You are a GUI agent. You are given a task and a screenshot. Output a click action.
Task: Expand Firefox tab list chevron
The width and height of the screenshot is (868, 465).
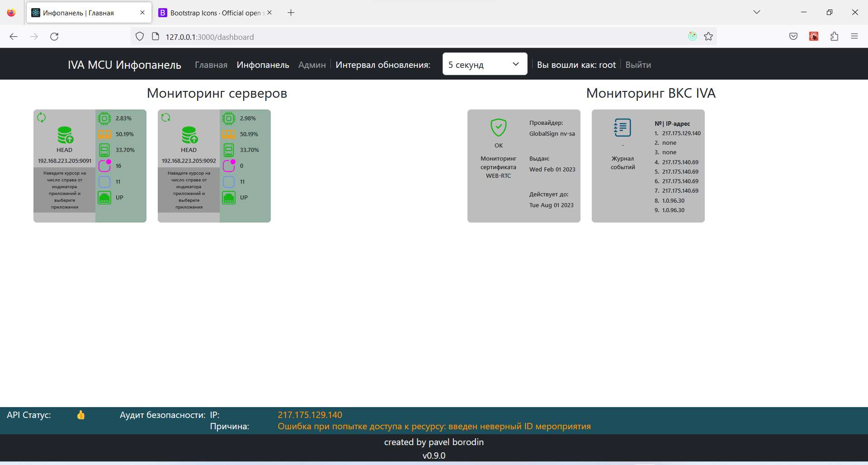757,12
